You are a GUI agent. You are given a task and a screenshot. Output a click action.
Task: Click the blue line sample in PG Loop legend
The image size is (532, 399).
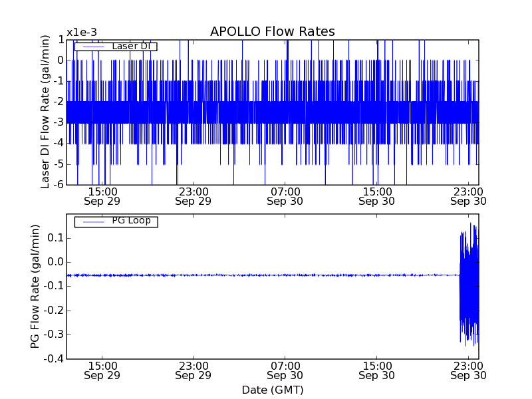click(93, 222)
